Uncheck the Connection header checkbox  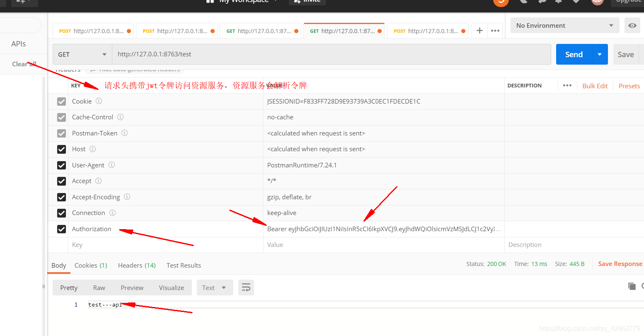61,213
